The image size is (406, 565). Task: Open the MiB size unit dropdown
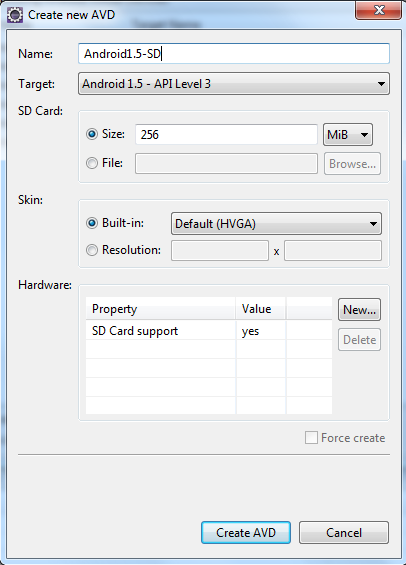tap(348, 135)
